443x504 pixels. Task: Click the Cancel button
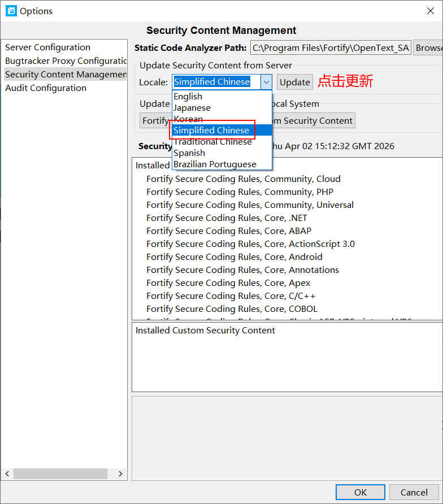(x=414, y=493)
